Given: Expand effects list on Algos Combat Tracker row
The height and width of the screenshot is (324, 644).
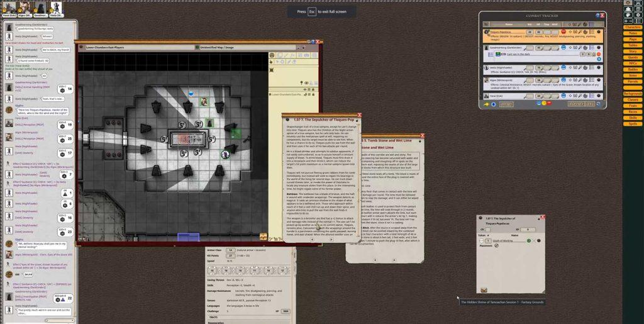Looking at the screenshot, I should tap(592, 80).
